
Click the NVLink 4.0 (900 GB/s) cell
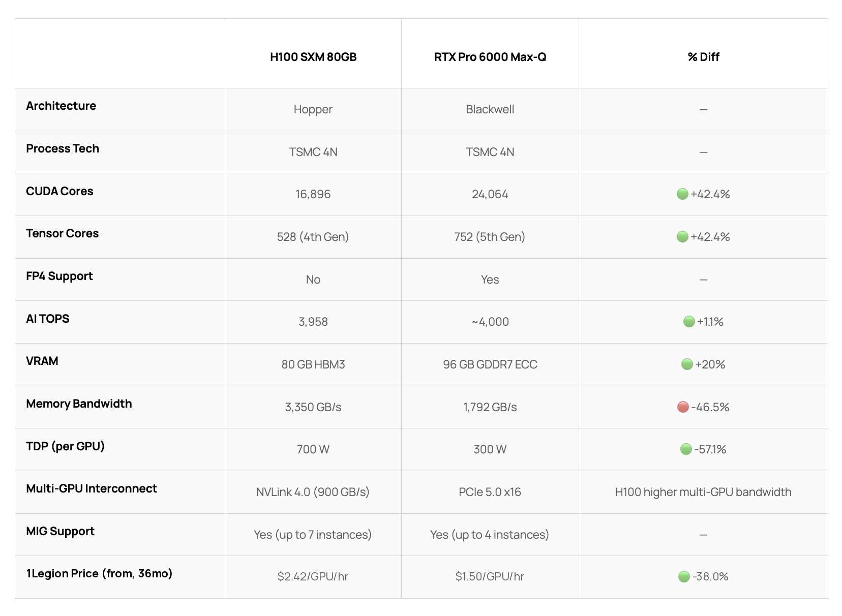coord(313,492)
